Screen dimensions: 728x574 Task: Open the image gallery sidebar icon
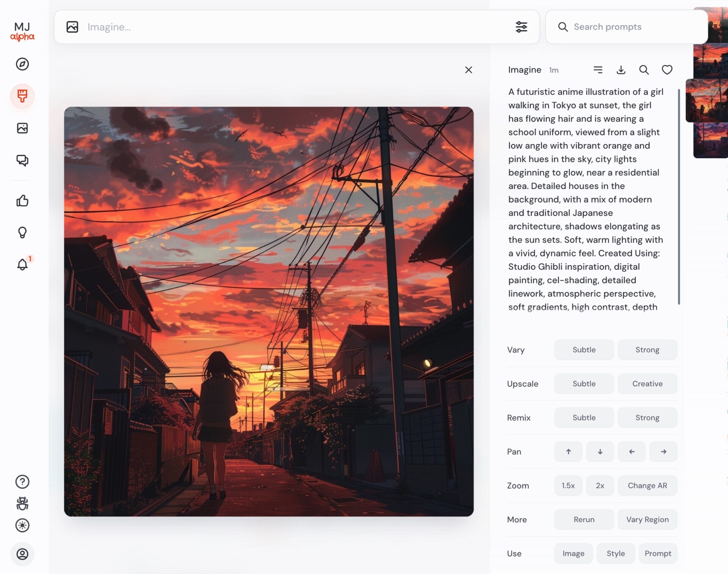[x=22, y=128]
